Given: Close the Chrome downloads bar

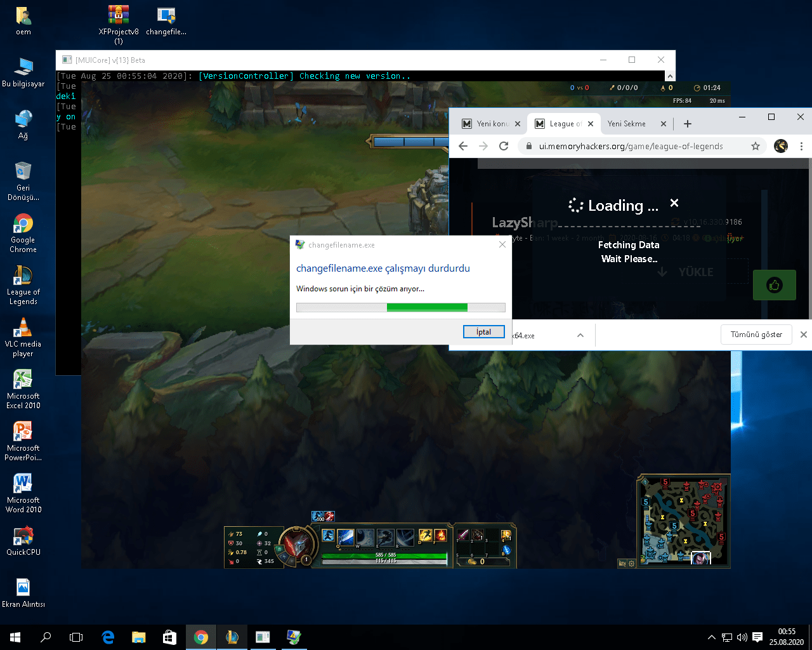Looking at the screenshot, I should (x=803, y=335).
